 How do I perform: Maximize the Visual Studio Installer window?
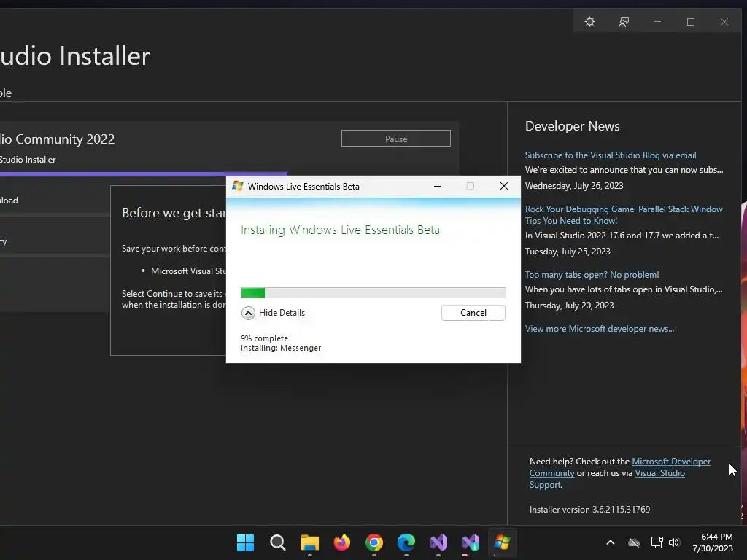click(691, 22)
